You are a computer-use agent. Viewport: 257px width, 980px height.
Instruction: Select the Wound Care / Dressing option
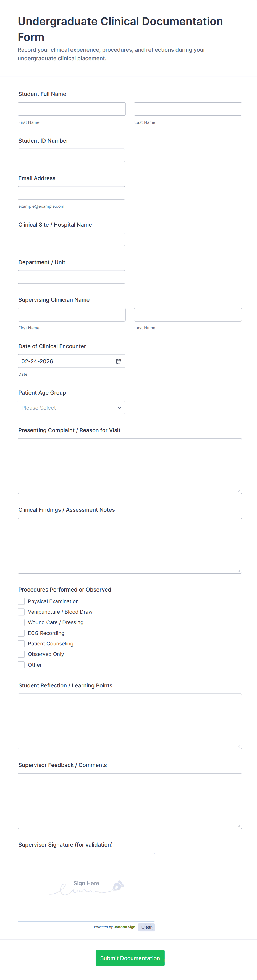pyautogui.click(x=21, y=622)
